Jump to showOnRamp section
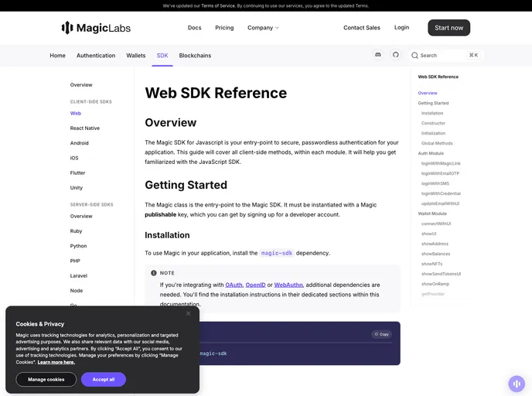This screenshot has width=532, height=396. 435,284
